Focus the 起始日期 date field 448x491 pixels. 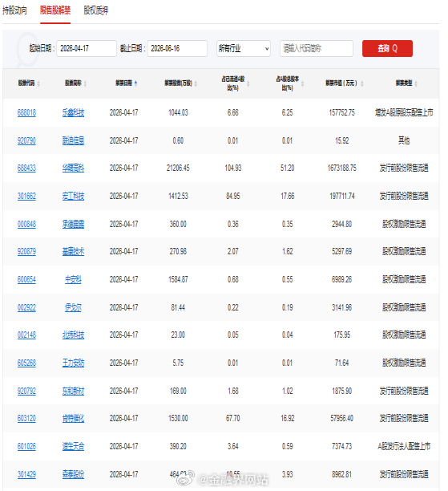(87, 48)
